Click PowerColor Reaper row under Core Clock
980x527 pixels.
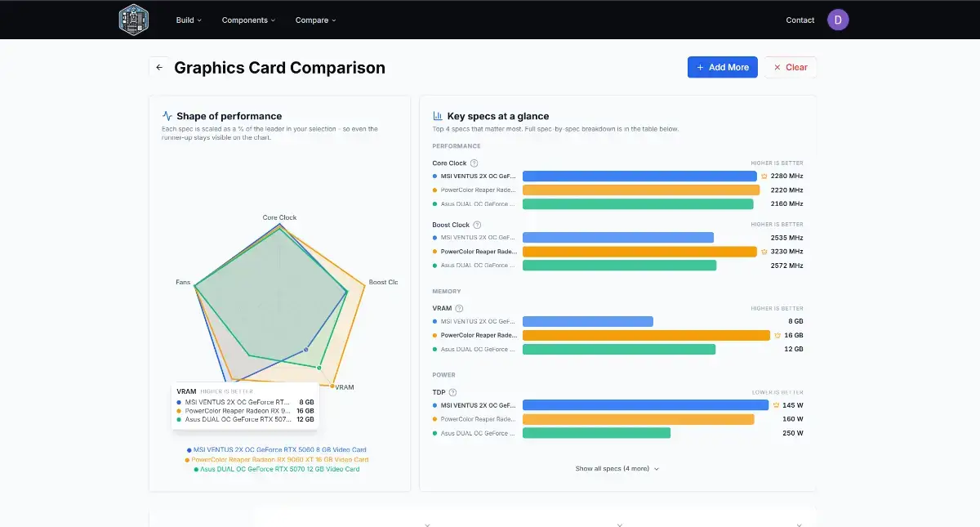tap(618, 190)
